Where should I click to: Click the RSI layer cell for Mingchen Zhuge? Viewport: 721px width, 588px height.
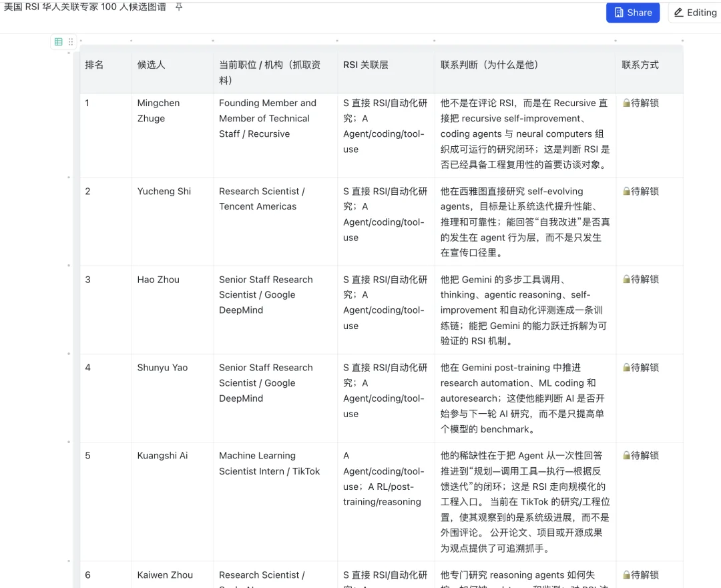point(387,135)
